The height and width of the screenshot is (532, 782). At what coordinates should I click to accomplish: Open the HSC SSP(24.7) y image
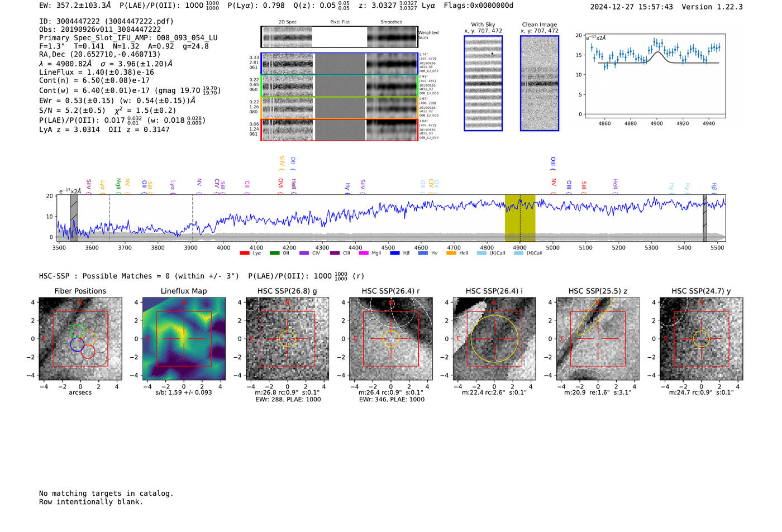(702, 339)
